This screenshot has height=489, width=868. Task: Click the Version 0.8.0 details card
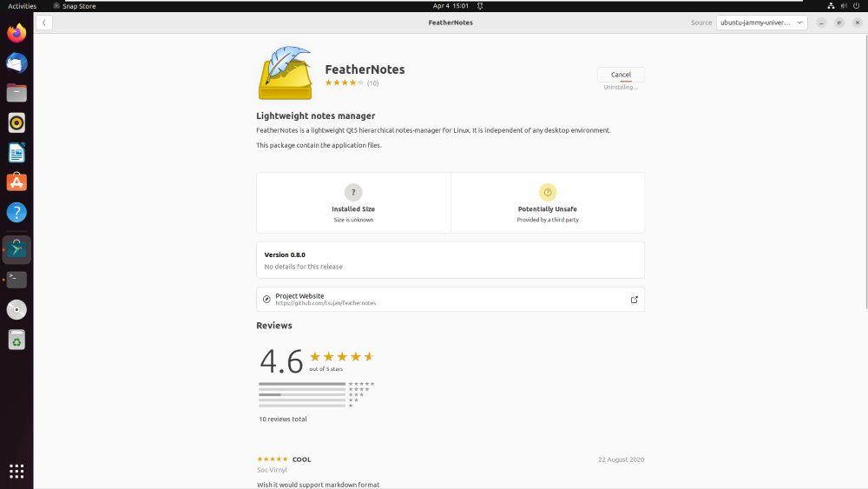pos(450,260)
